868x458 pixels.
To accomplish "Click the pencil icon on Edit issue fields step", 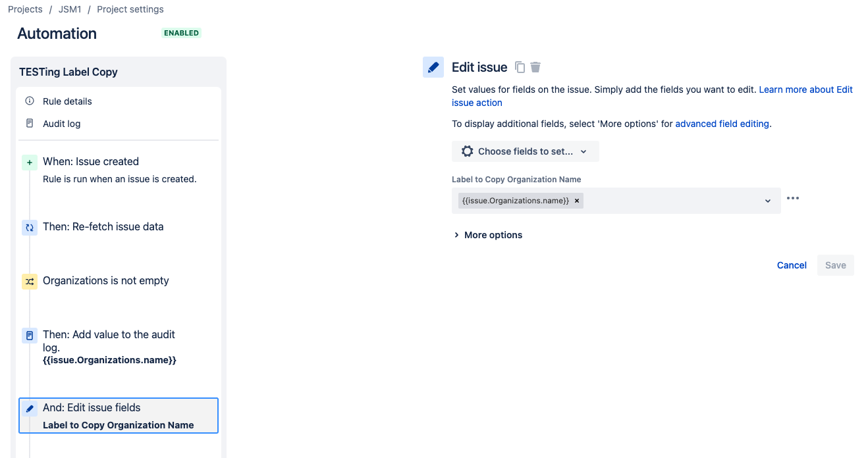I will [29, 407].
